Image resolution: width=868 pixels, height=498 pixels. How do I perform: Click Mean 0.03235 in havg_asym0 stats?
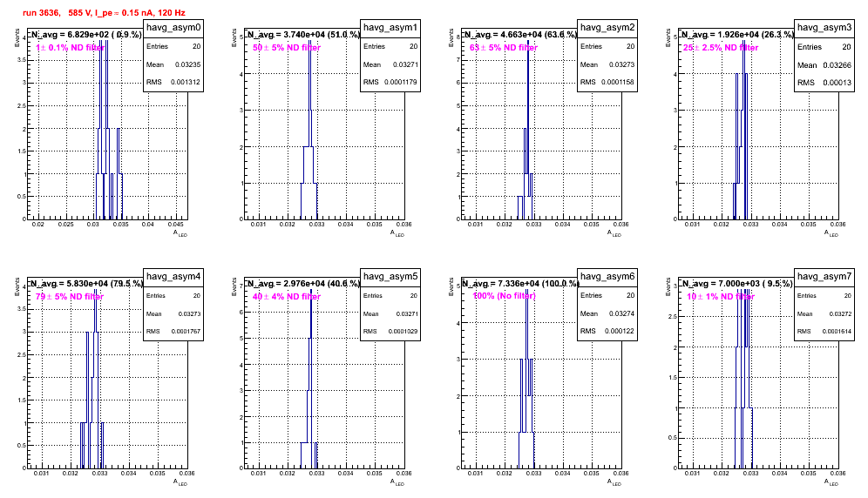[173, 64]
